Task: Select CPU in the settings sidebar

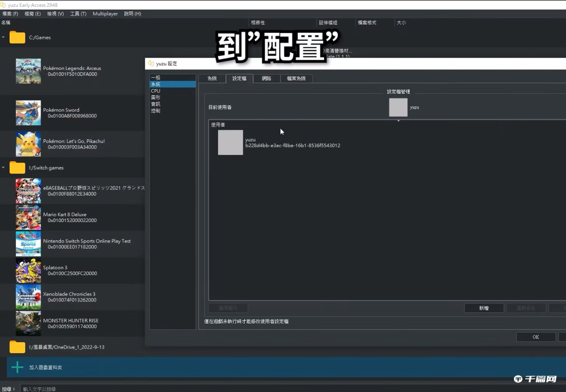Action: (155, 90)
